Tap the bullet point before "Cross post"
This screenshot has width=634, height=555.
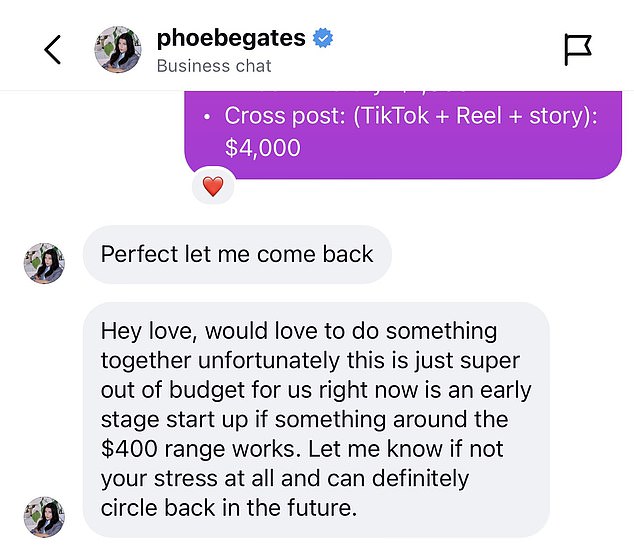coord(206,116)
